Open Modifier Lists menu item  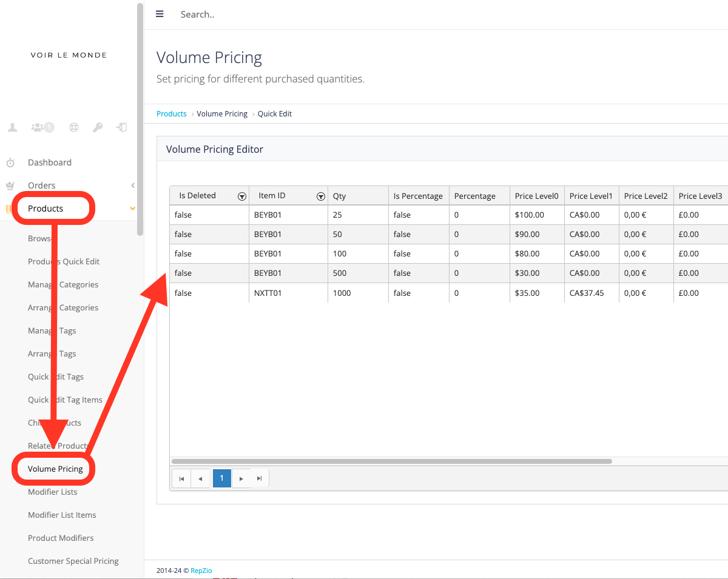tap(53, 492)
